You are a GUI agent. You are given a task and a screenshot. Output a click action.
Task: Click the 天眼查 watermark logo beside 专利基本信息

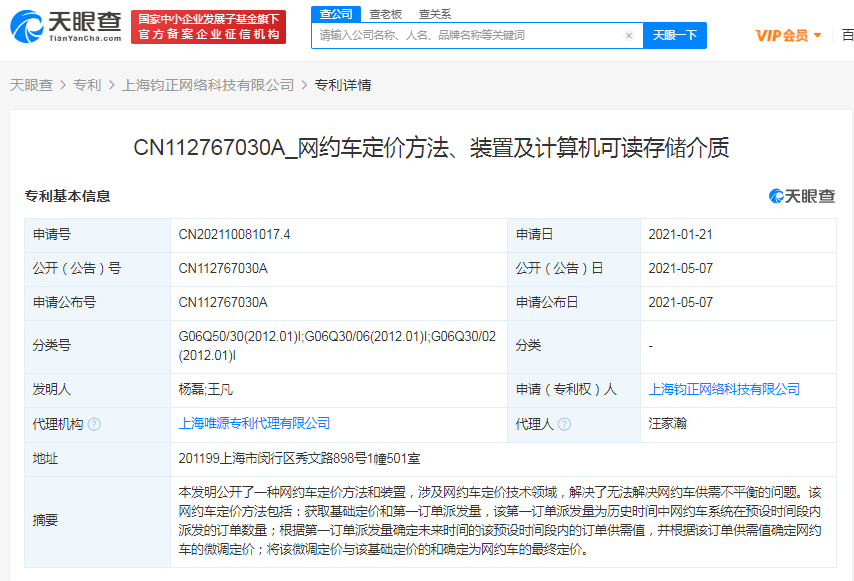pyautogui.click(x=801, y=196)
